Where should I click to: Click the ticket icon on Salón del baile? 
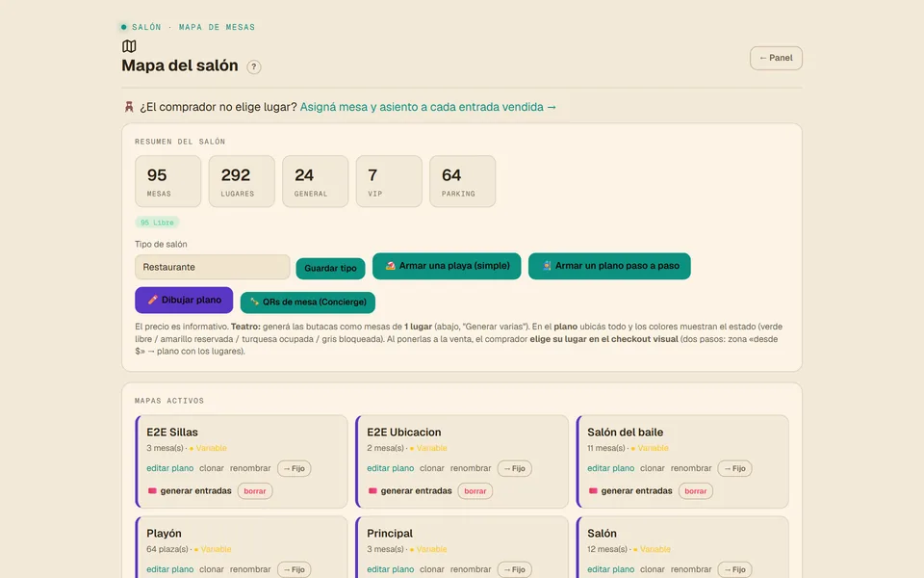pyautogui.click(x=593, y=490)
